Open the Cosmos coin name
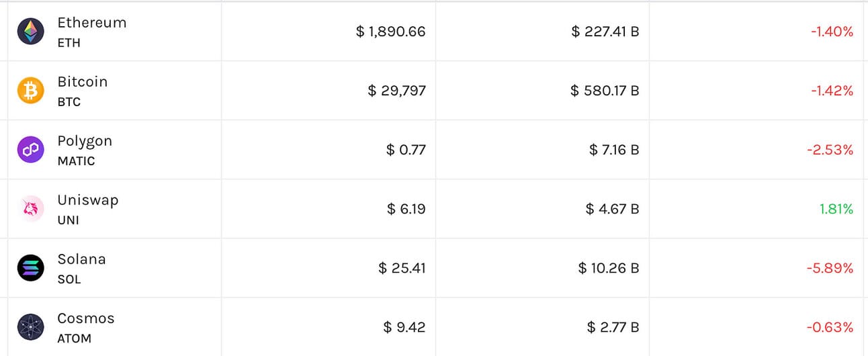The width and height of the screenshot is (868, 356). pos(86,318)
